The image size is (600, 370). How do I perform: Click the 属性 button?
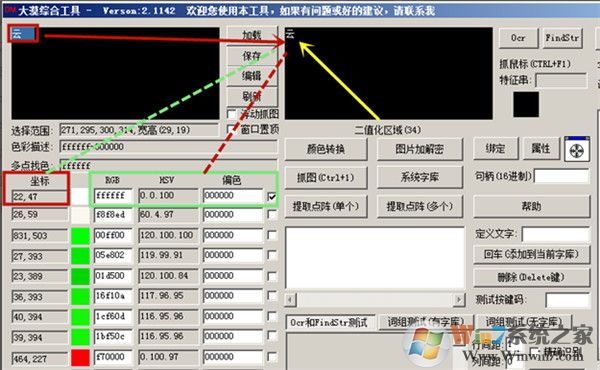[541, 148]
